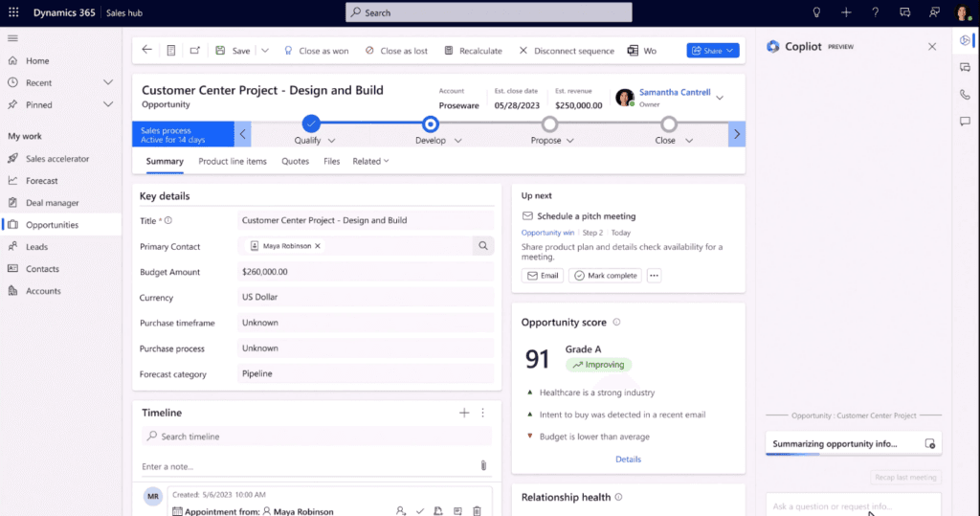The height and width of the screenshot is (516, 980).
Task: Switch to Product line items tab
Action: click(233, 162)
